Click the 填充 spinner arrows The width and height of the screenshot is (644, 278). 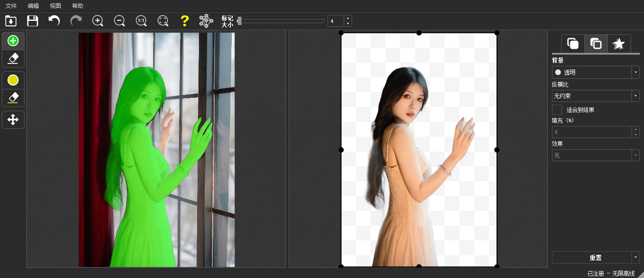coord(636,132)
